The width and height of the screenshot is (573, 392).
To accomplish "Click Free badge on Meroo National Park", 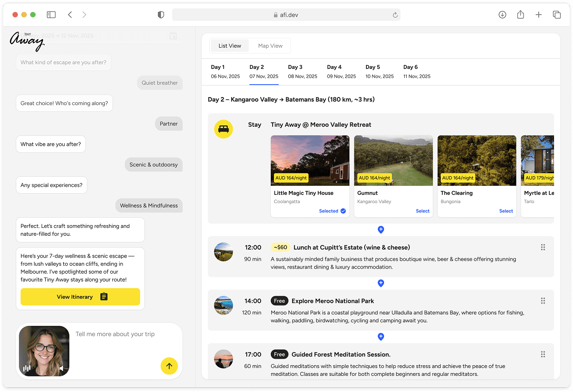I will point(280,301).
